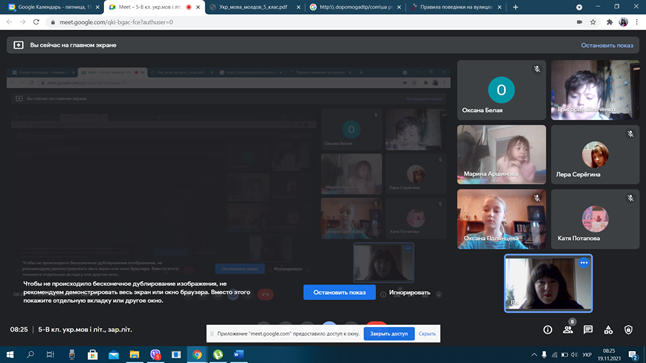Click the screen-share icon in the banner
This screenshot has width=646, height=363.
(x=19, y=45)
